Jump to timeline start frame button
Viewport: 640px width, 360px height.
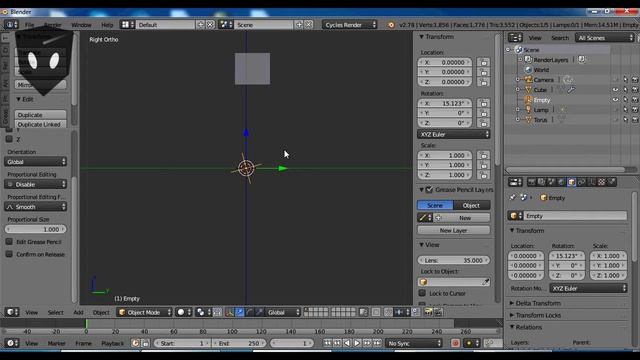pyautogui.click(x=327, y=343)
